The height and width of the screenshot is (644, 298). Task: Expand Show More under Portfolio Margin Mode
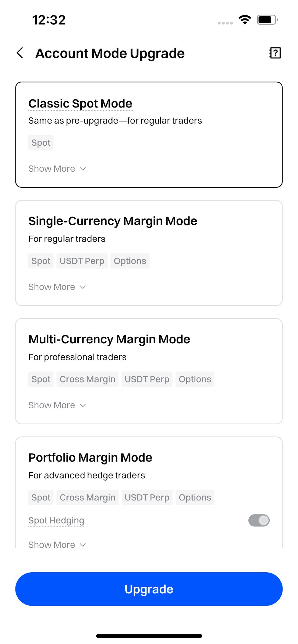57,544
